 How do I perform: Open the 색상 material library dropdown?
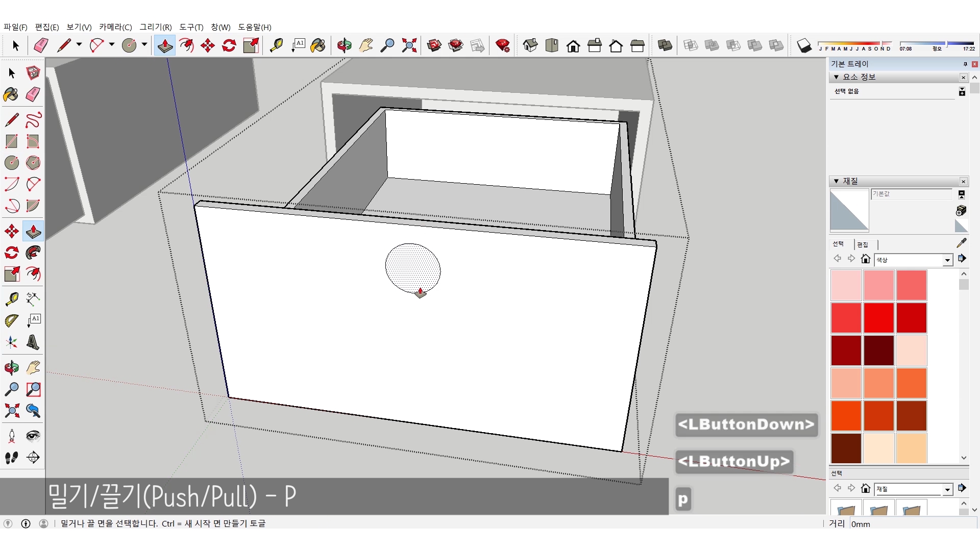tap(947, 260)
